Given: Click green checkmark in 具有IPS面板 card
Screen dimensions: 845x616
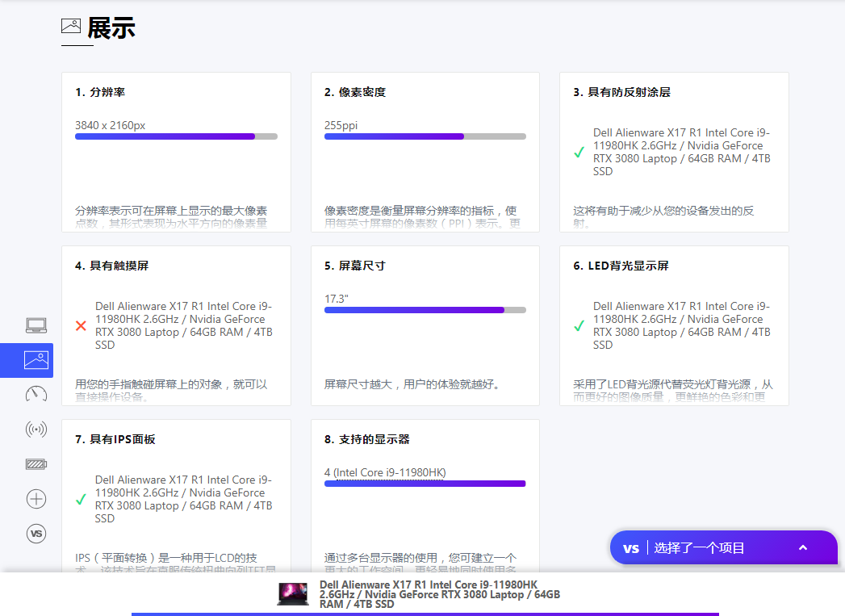Looking at the screenshot, I should 81,499.
